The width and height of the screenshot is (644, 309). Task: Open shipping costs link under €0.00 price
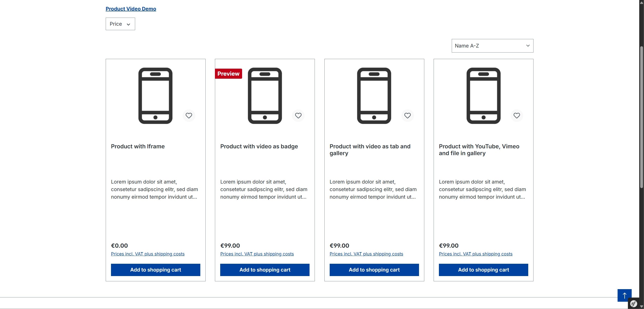pyautogui.click(x=148, y=254)
